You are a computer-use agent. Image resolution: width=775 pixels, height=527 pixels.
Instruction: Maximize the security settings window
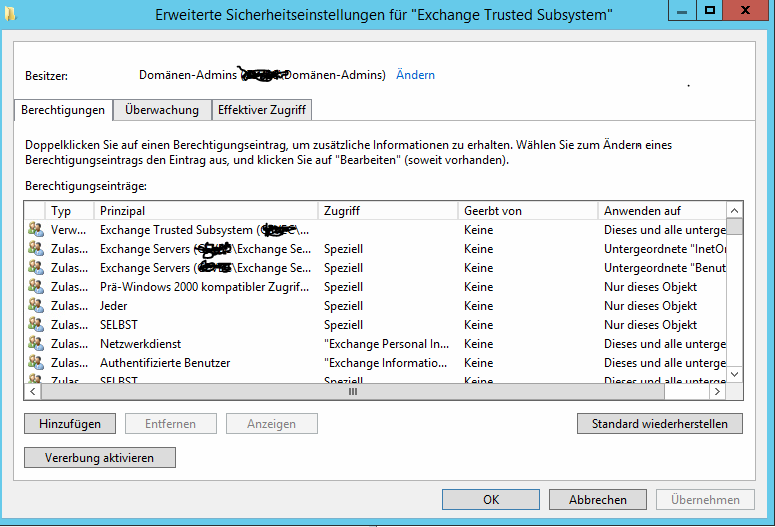coord(710,10)
